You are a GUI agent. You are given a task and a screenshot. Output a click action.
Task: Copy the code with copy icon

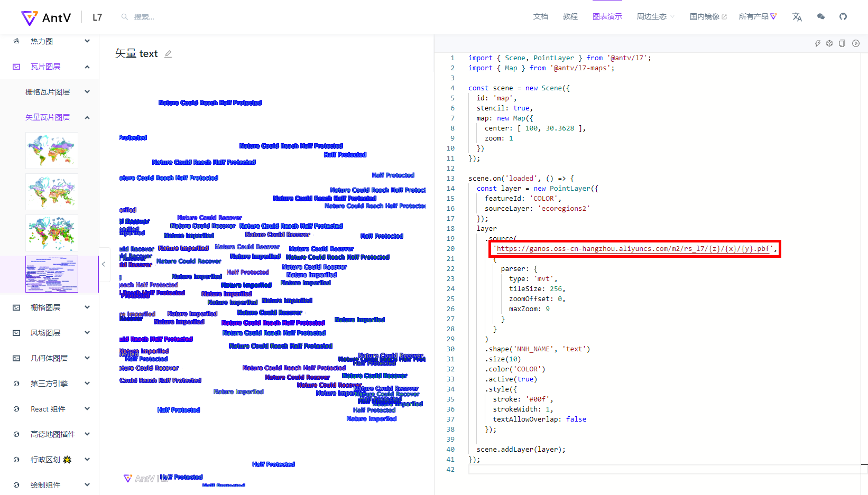point(842,43)
